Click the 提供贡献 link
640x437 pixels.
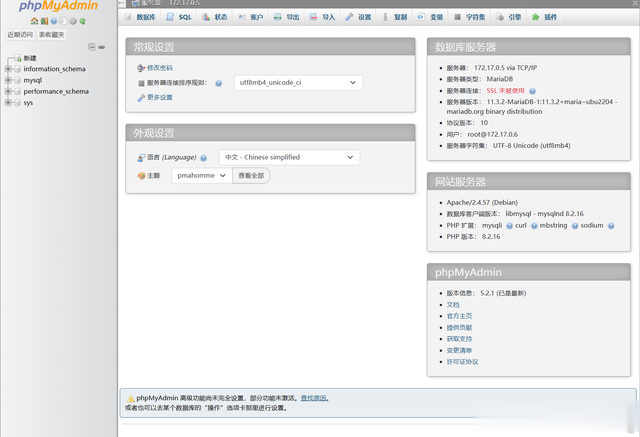[x=459, y=328]
